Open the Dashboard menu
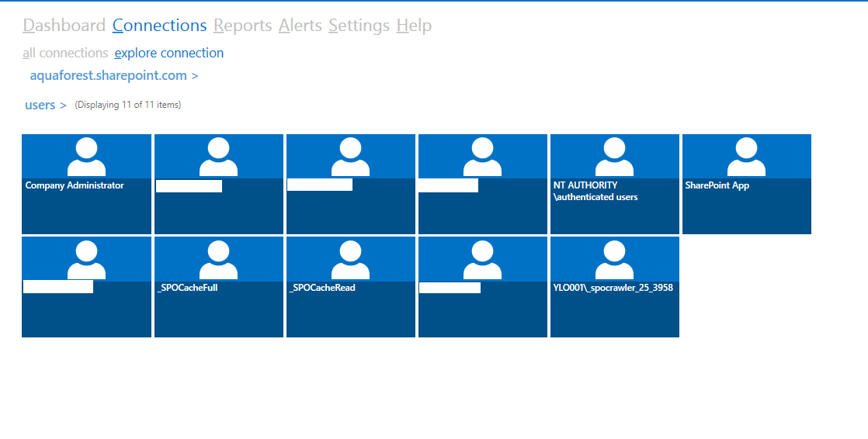The width and height of the screenshot is (868, 439). [x=64, y=26]
